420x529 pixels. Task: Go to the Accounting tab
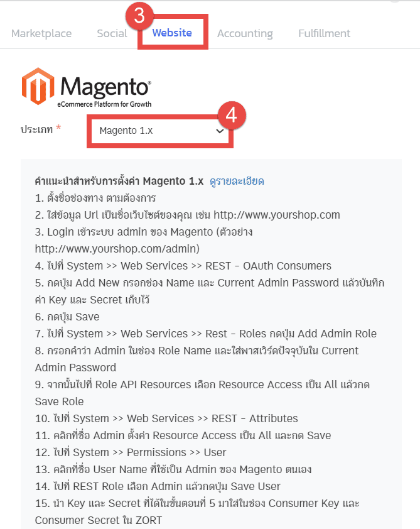245,33
